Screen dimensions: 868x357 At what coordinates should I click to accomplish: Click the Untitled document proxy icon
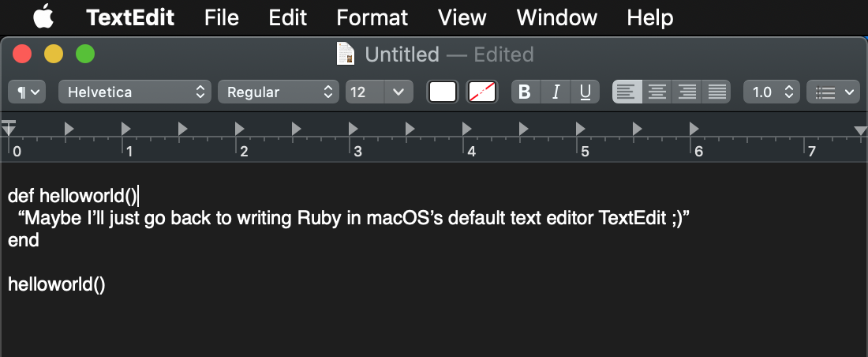click(x=346, y=54)
